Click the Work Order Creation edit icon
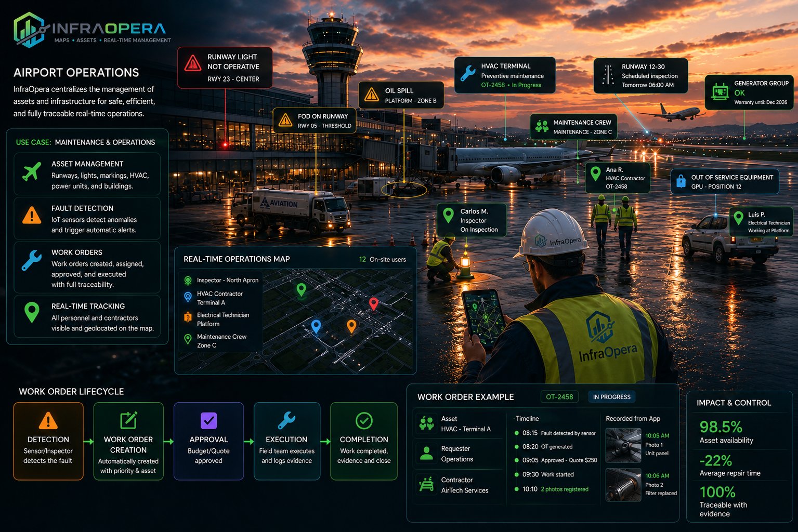The image size is (798, 532). tap(128, 420)
